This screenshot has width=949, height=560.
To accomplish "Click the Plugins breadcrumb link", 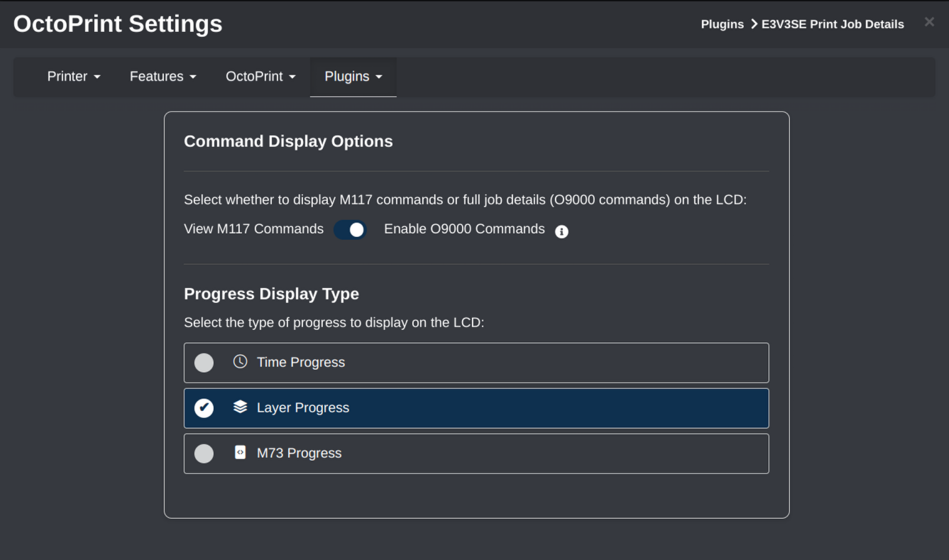I will coord(722,24).
